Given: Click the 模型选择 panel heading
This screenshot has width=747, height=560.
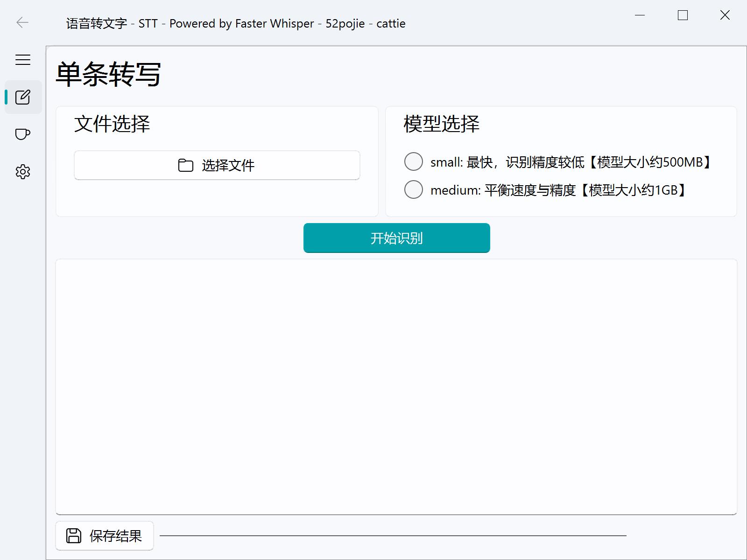Looking at the screenshot, I should pyautogui.click(x=441, y=124).
